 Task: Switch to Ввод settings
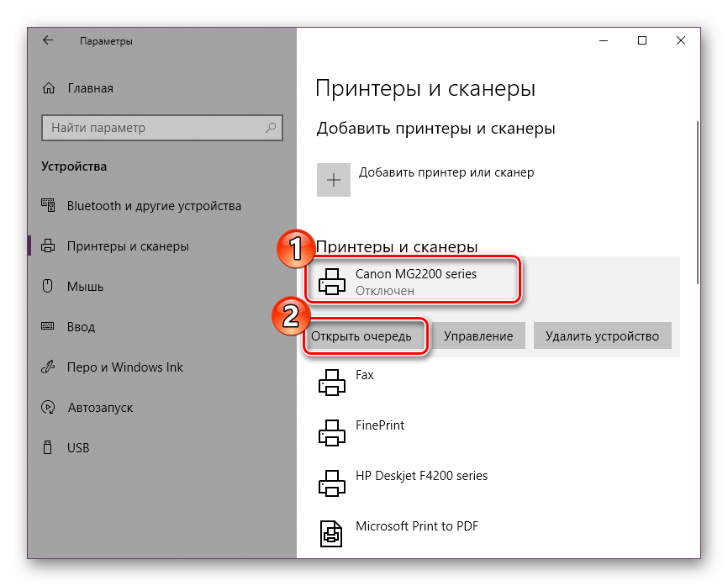tap(81, 327)
